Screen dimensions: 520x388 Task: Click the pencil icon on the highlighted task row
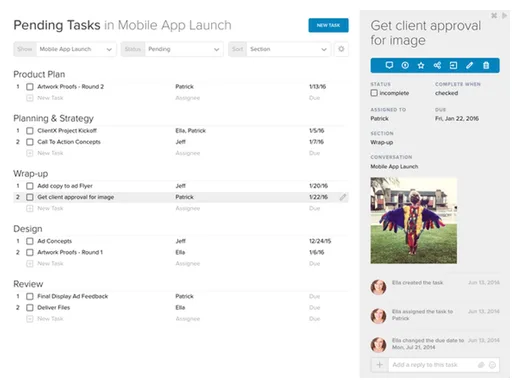[x=343, y=197]
